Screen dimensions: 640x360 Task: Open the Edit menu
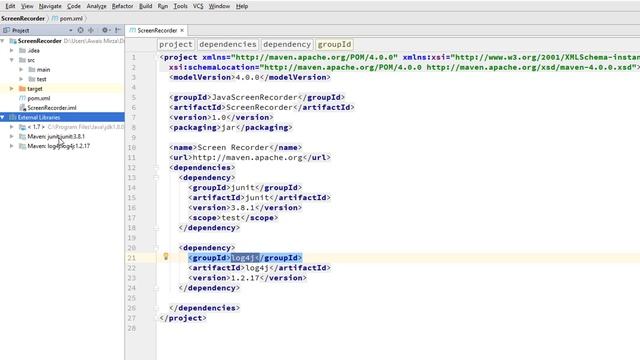click(10, 6)
